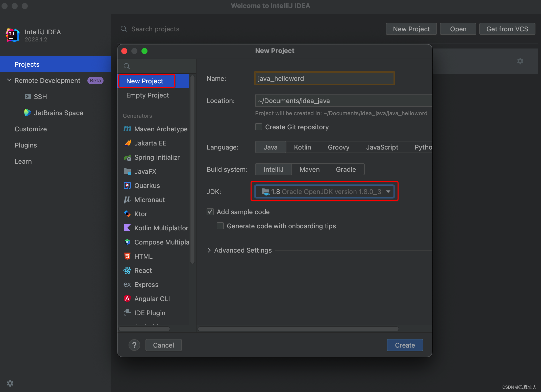Choose Maven build system
This screenshot has width=541, height=392.
pos(310,169)
